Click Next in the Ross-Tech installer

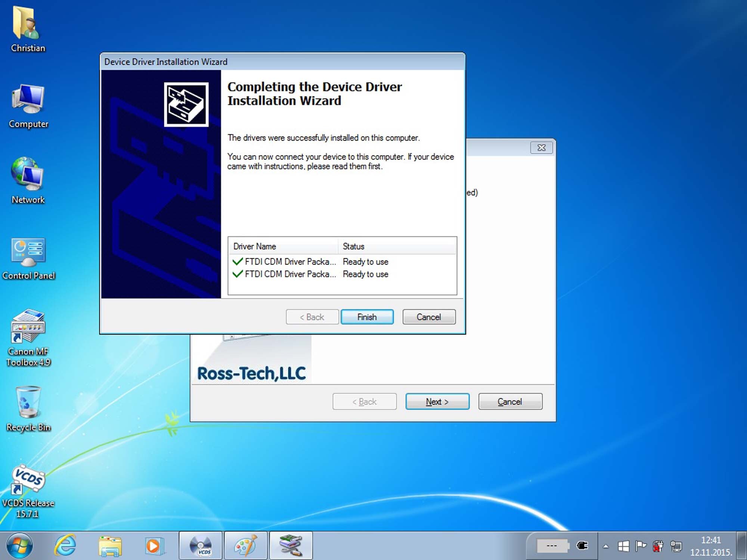point(437,401)
